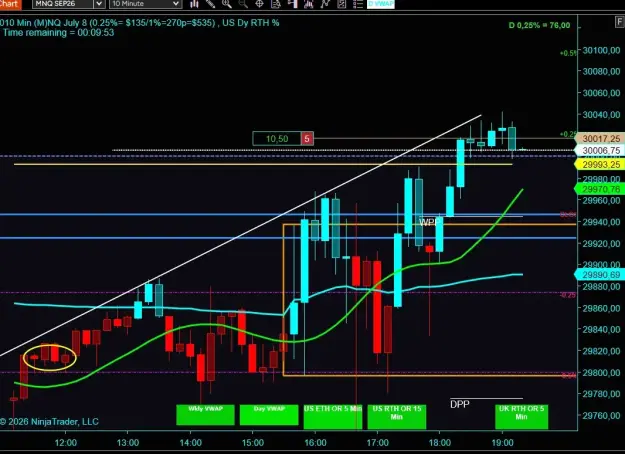Click the red 5 order quantity marker

[x=307, y=139]
